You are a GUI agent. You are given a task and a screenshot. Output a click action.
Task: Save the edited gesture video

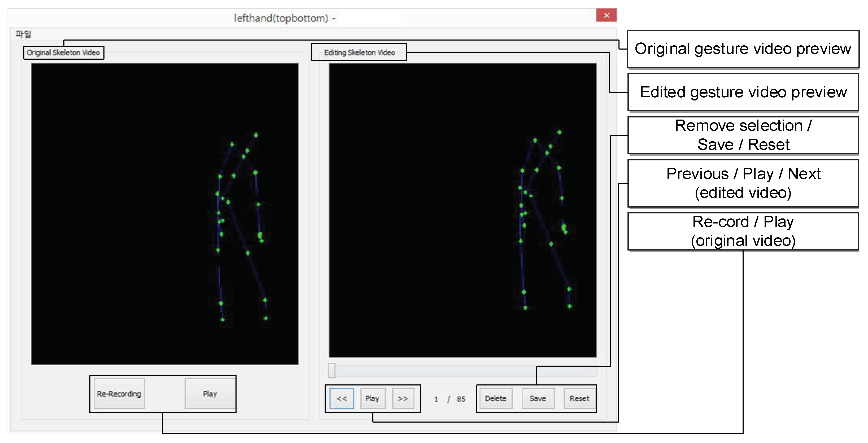coord(538,398)
